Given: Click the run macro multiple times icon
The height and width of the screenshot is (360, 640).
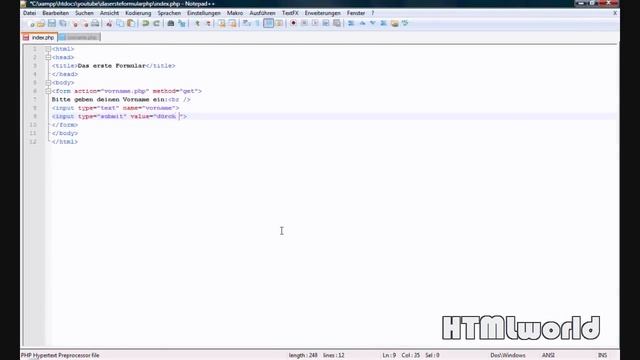Looking at the screenshot, I should click(326, 24).
